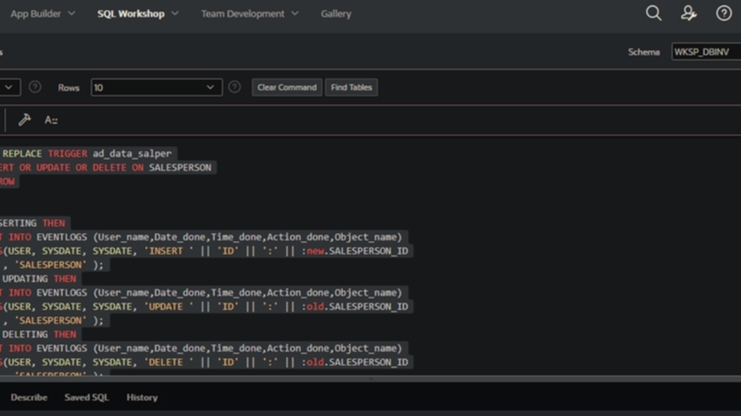Image resolution: width=741 pixels, height=416 pixels.
Task: Click 'UPDATING THEN' in the code
Action: 39,279
